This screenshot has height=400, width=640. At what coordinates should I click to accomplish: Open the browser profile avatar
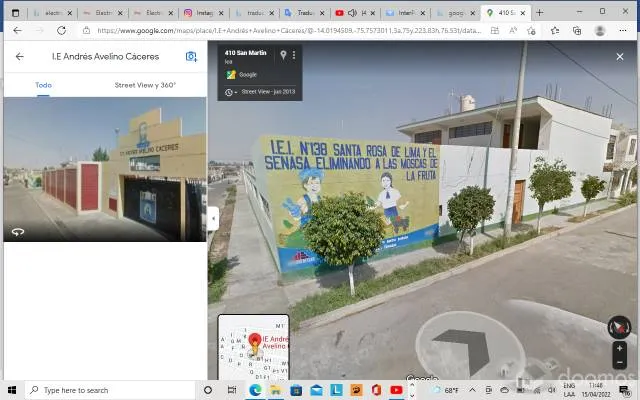(x=600, y=31)
